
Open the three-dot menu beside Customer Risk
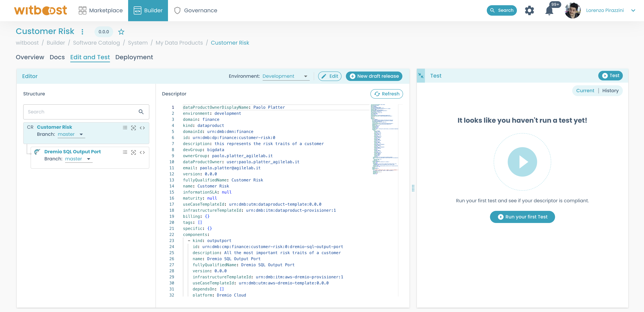tap(82, 32)
